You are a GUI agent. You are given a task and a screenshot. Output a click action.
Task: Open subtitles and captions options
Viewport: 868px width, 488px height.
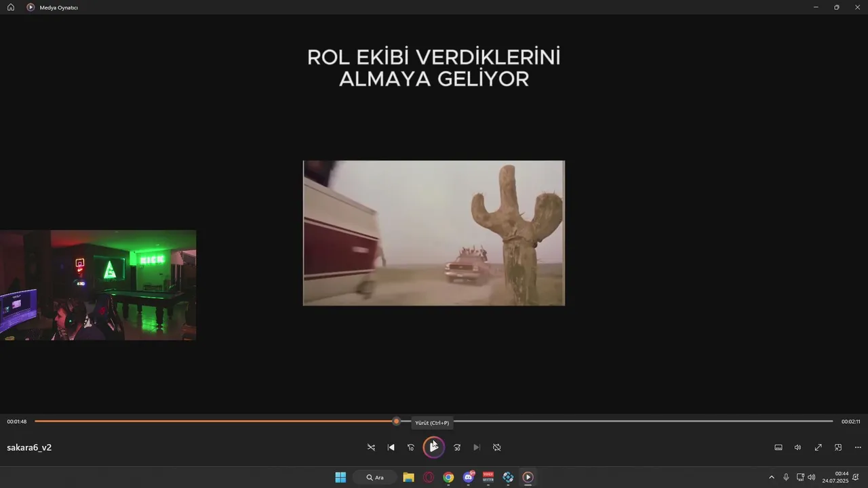(778, 447)
